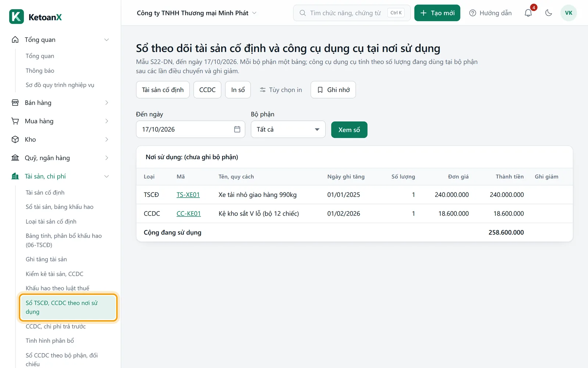Expand the company name dropdown
Screen dimensions: 588x368
click(197, 13)
